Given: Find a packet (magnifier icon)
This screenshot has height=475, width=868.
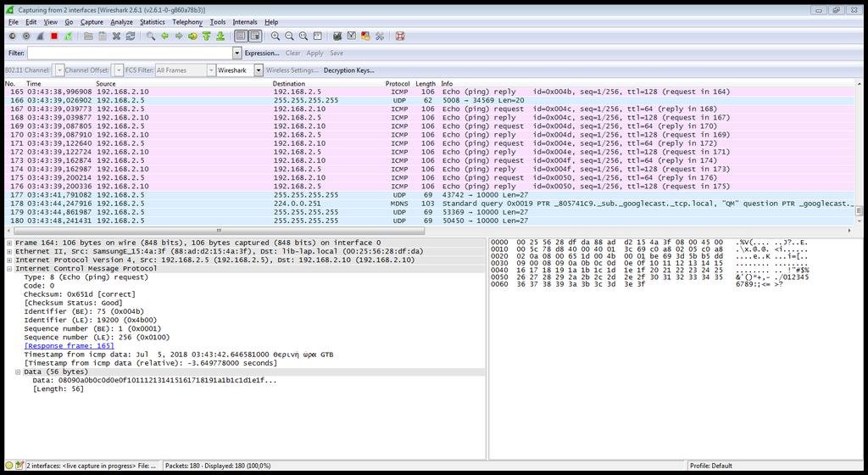Looking at the screenshot, I should click(151, 36).
